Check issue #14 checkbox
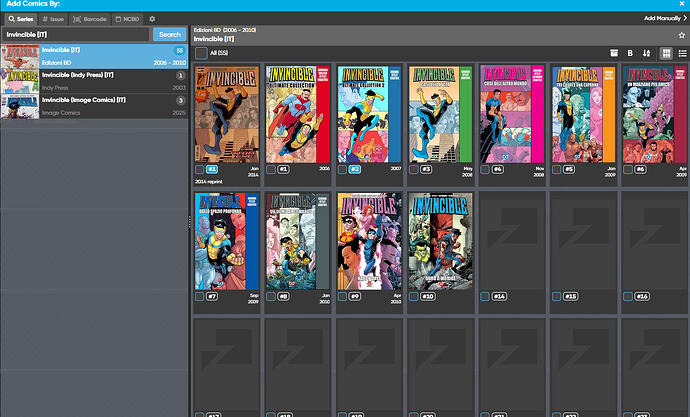The width and height of the screenshot is (690, 417). click(x=485, y=296)
